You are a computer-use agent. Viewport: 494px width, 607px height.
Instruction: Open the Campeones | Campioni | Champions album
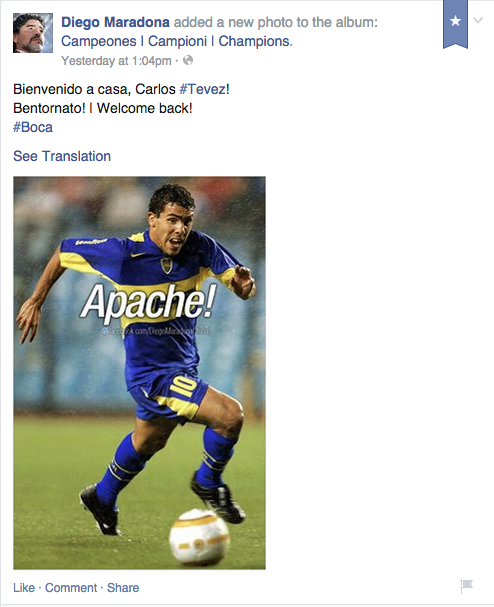click(177, 41)
